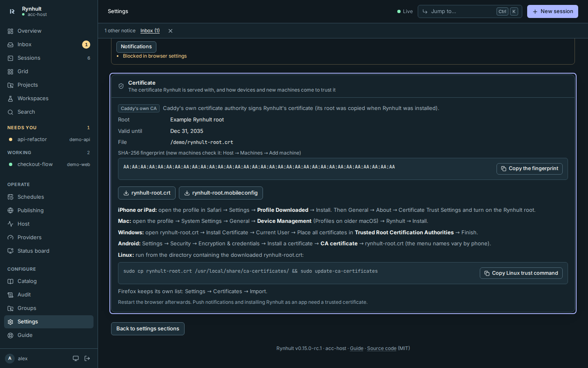Open the Source code footer link
Screen dimensions: 588x368
(382, 348)
